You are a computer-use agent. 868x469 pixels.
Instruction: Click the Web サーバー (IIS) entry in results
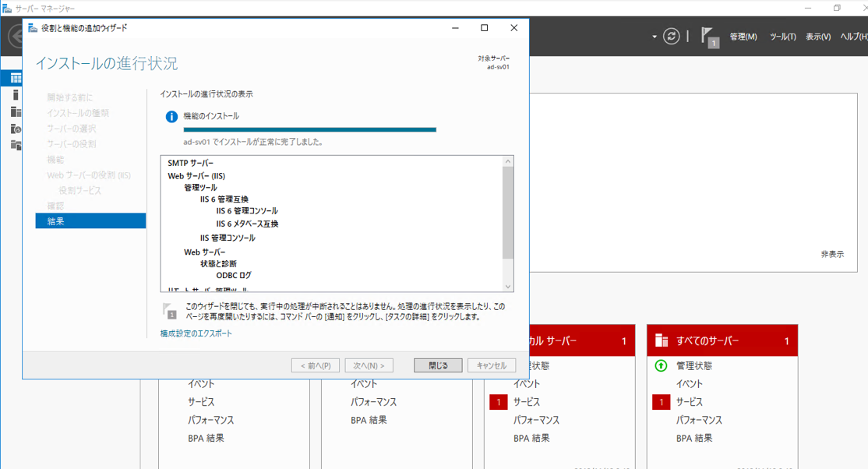pos(196,175)
